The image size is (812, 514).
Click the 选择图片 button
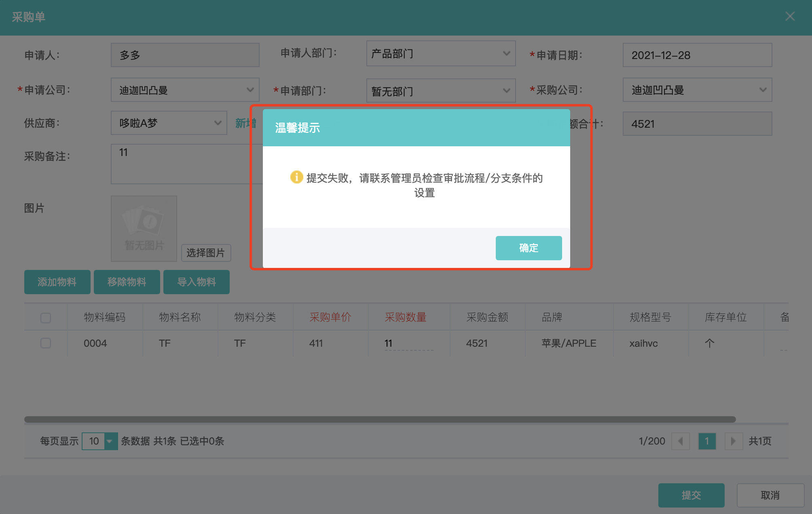tap(206, 253)
